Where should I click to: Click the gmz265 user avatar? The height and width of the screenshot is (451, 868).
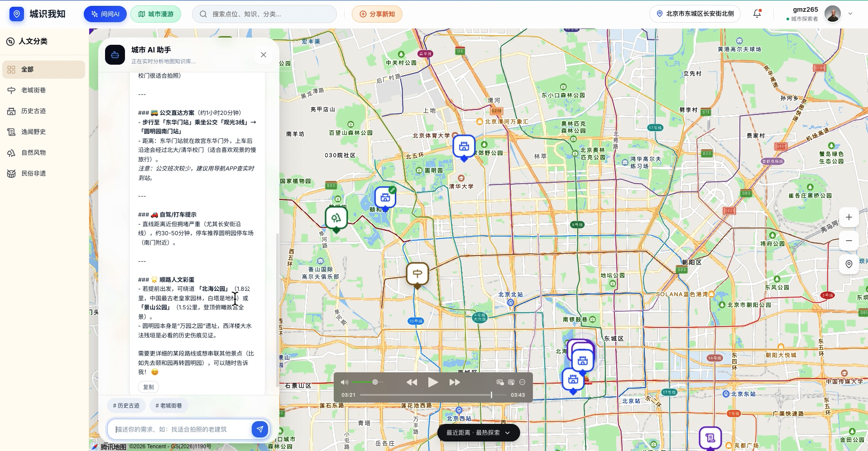[833, 14]
